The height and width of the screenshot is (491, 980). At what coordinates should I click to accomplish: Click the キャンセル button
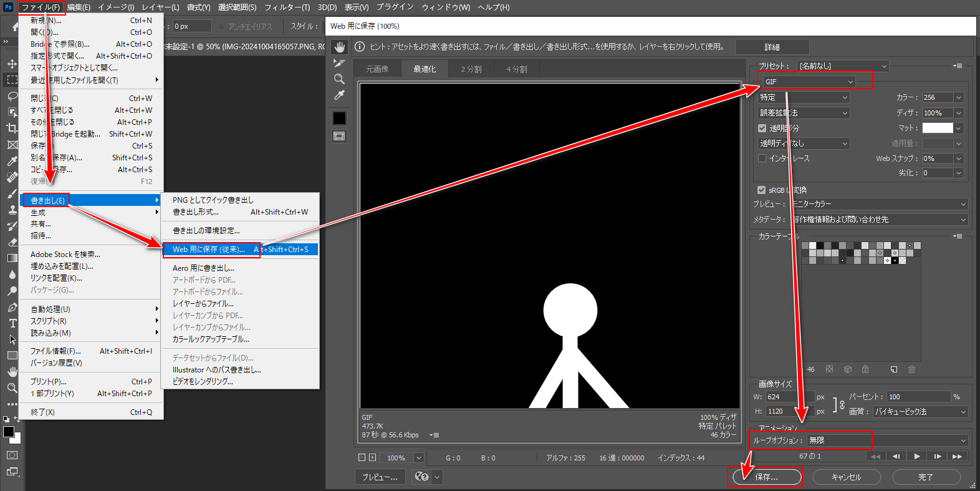coord(846,477)
